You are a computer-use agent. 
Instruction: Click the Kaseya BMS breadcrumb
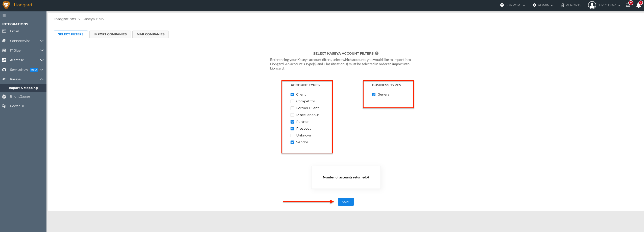point(93,19)
